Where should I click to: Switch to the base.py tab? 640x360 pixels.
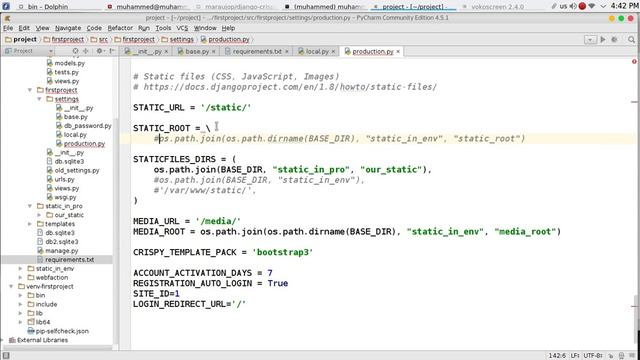pyautogui.click(x=197, y=51)
